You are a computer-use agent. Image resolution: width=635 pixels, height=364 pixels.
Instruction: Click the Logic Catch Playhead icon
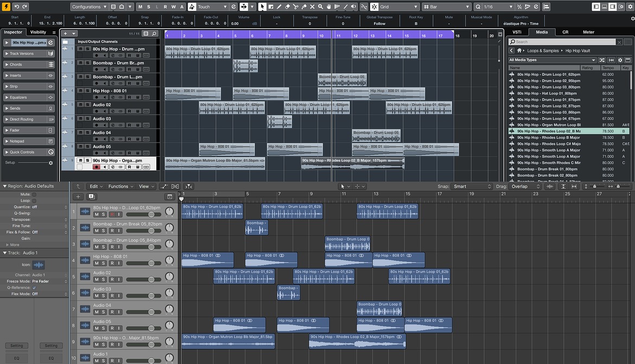[189, 186]
